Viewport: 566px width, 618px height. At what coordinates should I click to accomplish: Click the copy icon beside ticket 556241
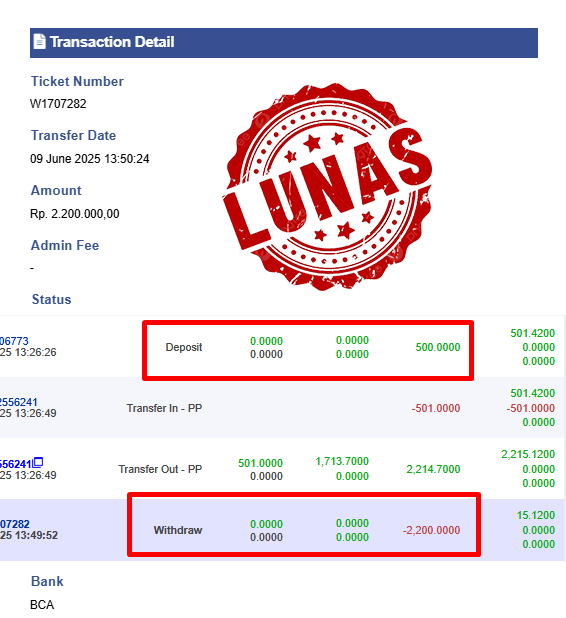pos(38,462)
